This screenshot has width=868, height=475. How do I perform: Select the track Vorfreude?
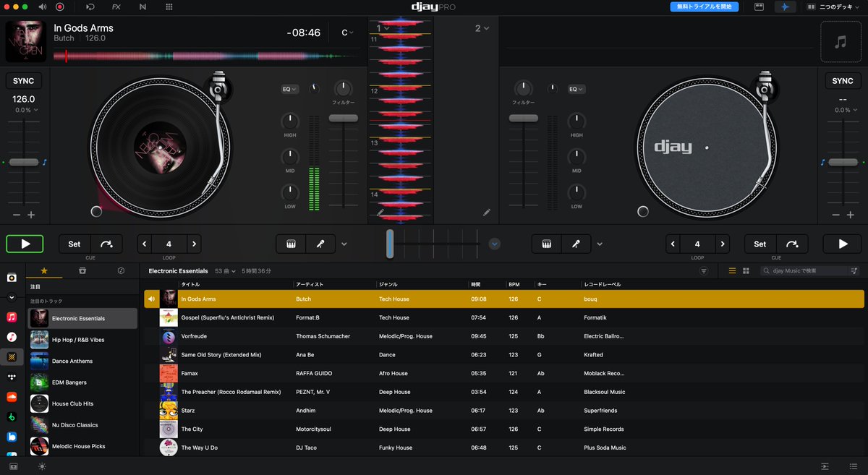pyautogui.click(x=504, y=336)
